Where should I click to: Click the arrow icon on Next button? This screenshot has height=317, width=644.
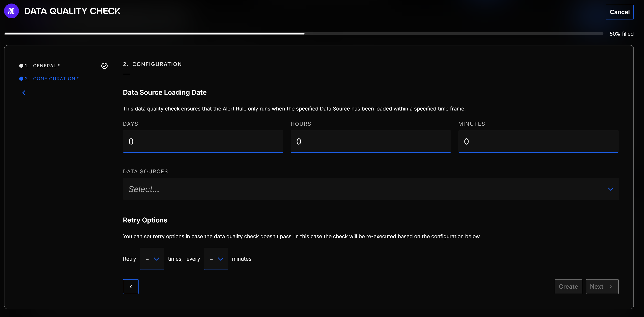coord(611,287)
